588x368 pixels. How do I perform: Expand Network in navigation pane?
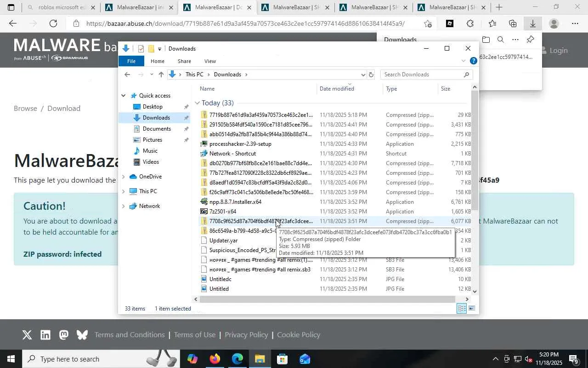pyautogui.click(x=123, y=206)
